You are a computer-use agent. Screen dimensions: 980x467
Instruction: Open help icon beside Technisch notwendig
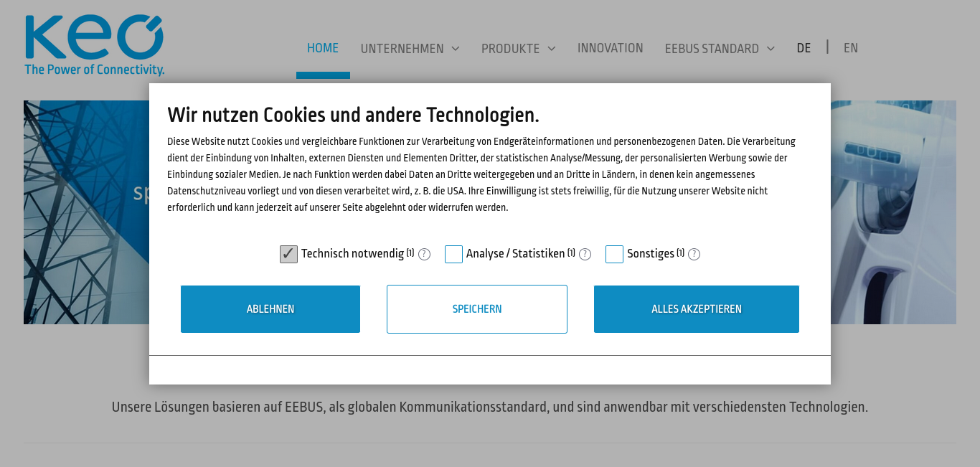click(424, 254)
